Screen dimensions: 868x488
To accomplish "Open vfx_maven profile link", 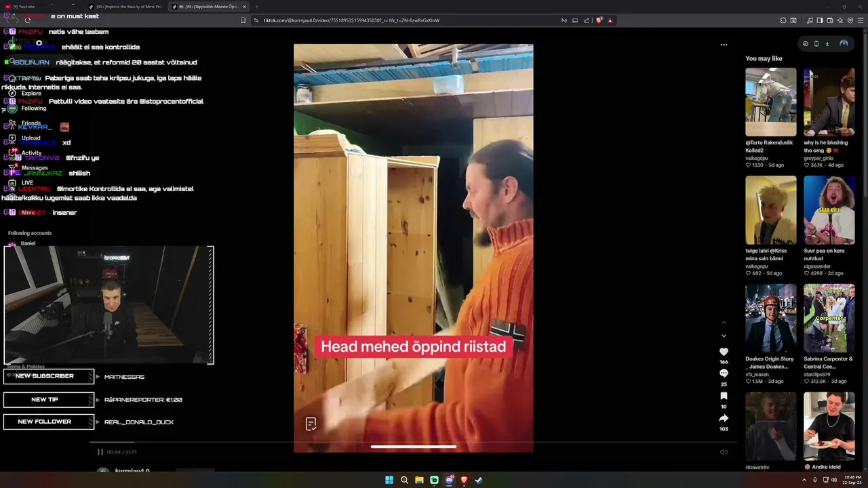I will pyautogui.click(x=757, y=373).
